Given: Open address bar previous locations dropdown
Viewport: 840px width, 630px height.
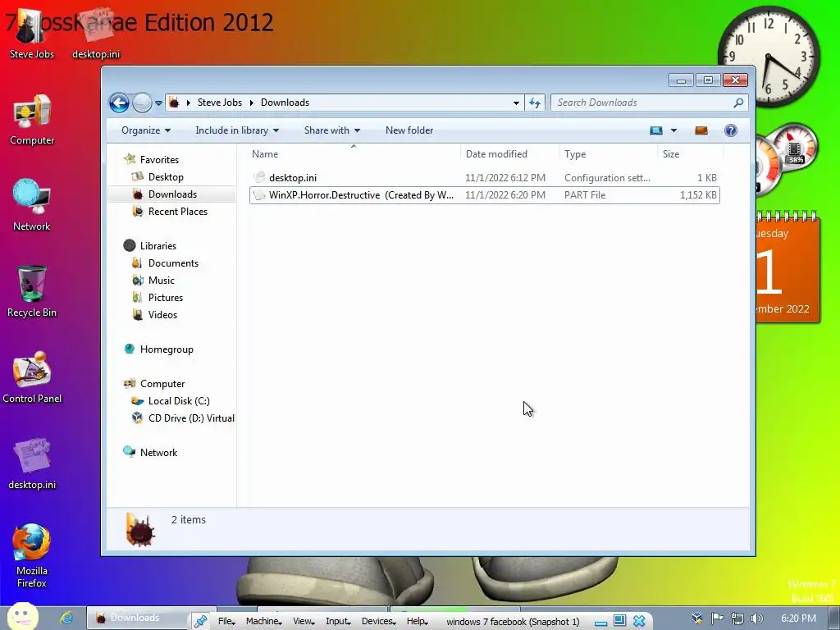Looking at the screenshot, I should point(516,103).
